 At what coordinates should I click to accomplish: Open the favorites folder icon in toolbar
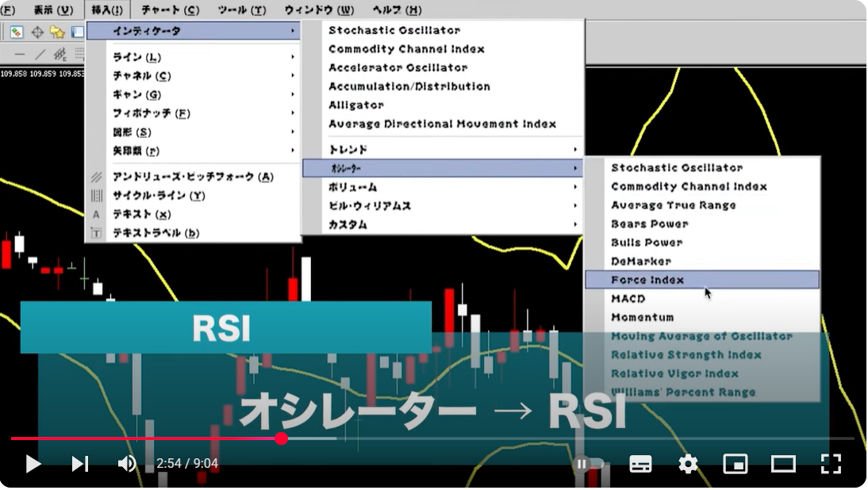(58, 32)
